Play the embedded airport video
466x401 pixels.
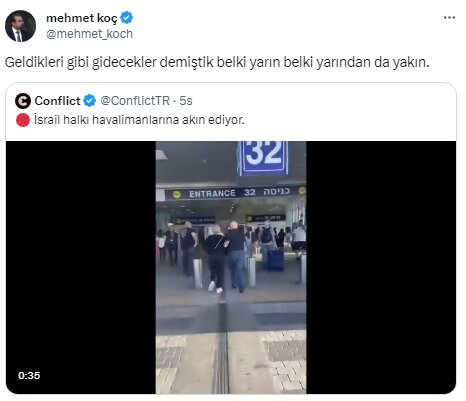231,267
